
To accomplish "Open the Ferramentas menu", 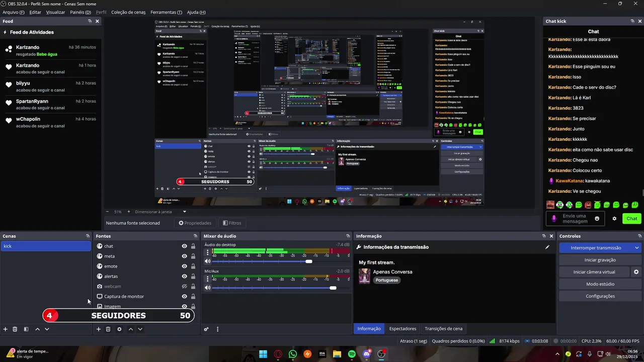I will click(x=167, y=12).
